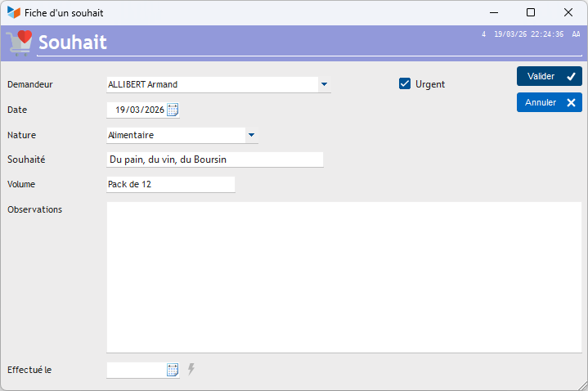Open the calendar picker beside the Date field
The image size is (588, 391).
(173, 110)
